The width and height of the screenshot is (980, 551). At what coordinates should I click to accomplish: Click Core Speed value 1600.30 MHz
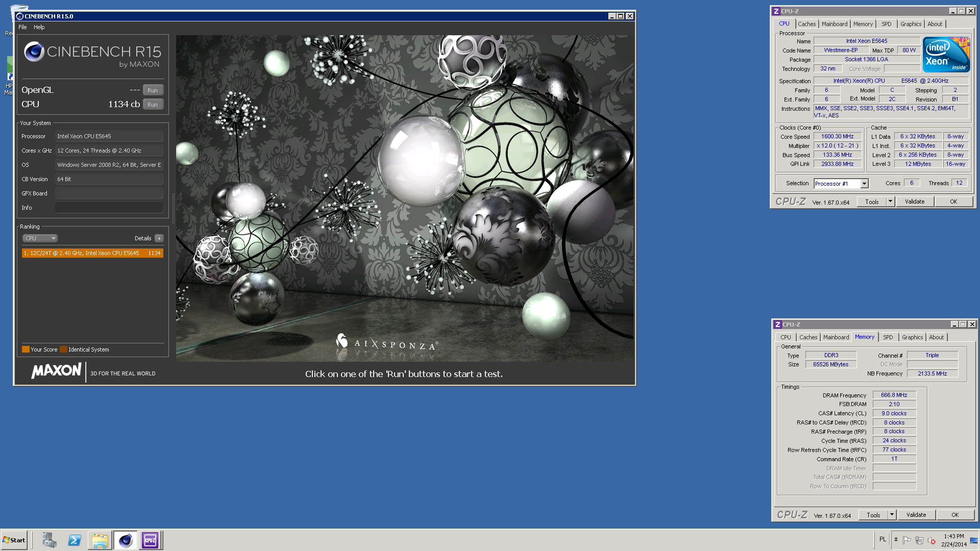(x=838, y=137)
